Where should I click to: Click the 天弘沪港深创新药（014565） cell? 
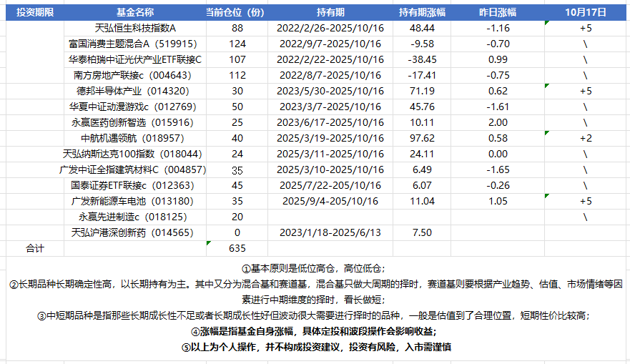(135, 232)
